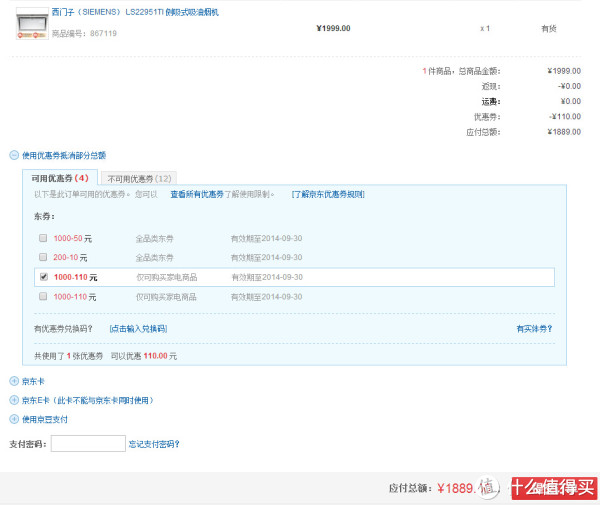Image resolution: width=600 pixels, height=505 pixels.
Task: Click the ¥1999.00 unit price in product row
Action: click(x=333, y=28)
